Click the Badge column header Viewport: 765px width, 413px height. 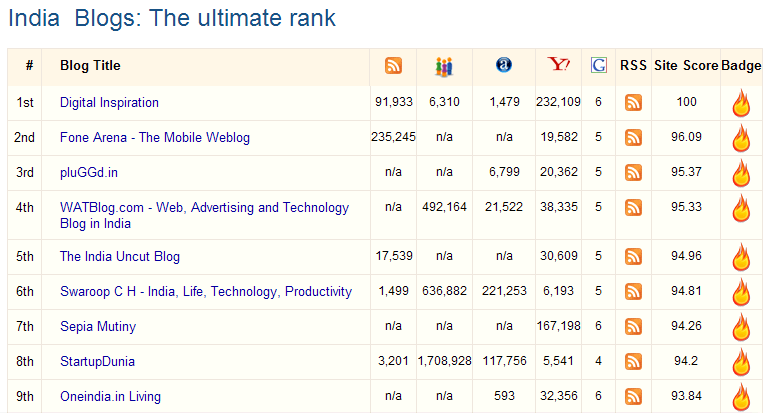tap(741, 66)
